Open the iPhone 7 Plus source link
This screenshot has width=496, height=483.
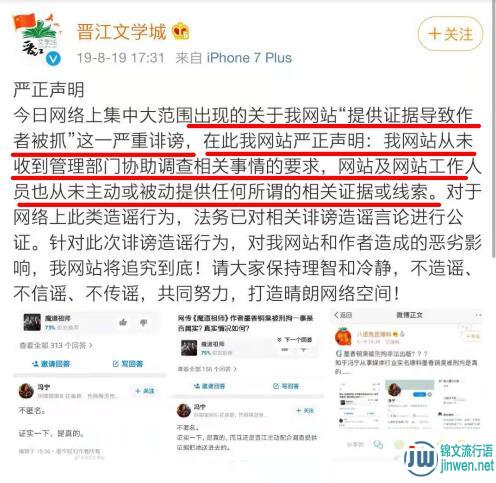249,58
